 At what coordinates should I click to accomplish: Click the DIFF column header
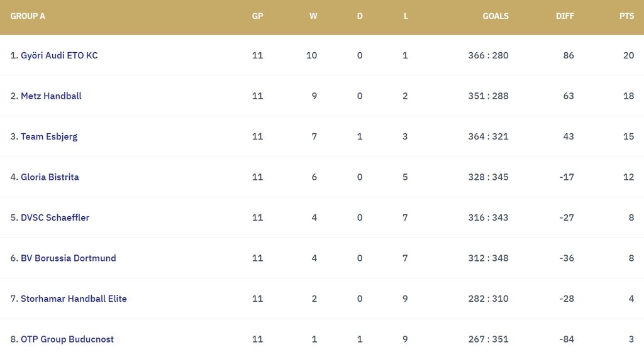tap(565, 16)
